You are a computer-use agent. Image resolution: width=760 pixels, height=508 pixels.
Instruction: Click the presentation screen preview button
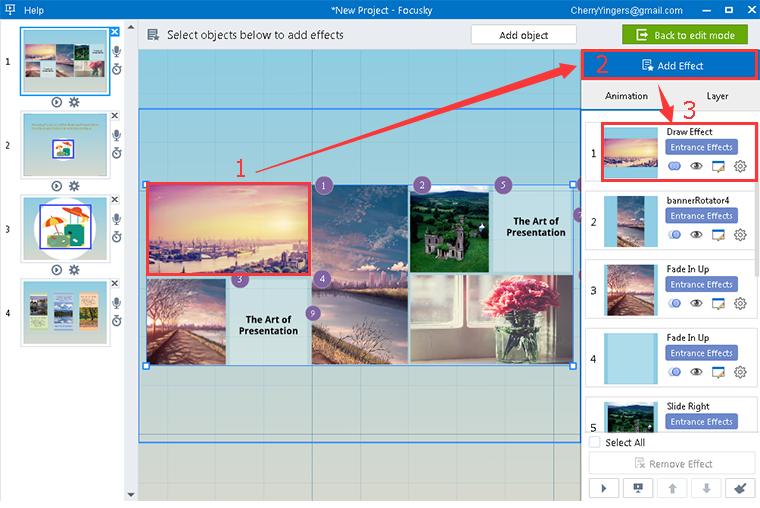[638, 488]
